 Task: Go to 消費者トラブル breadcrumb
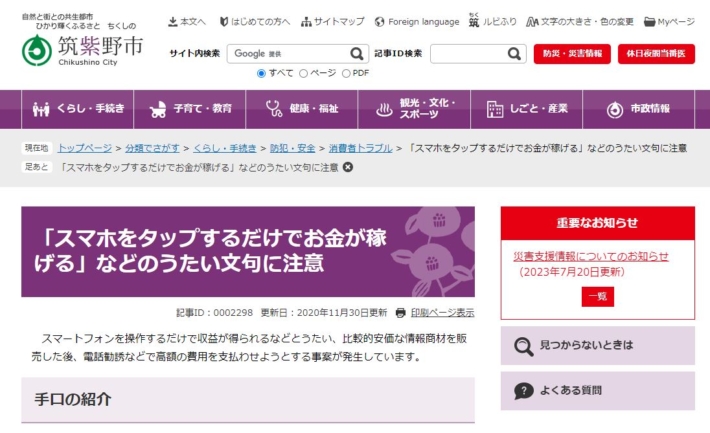point(360,148)
